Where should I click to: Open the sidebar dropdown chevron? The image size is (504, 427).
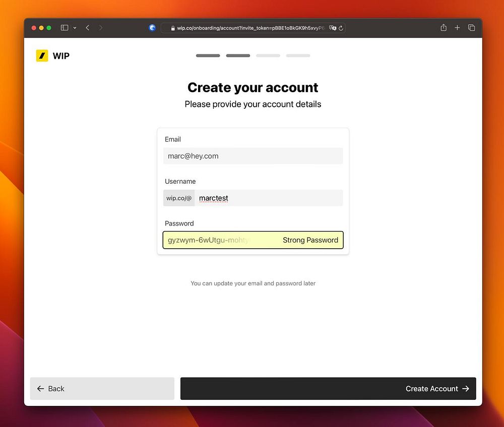(x=75, y=28)
